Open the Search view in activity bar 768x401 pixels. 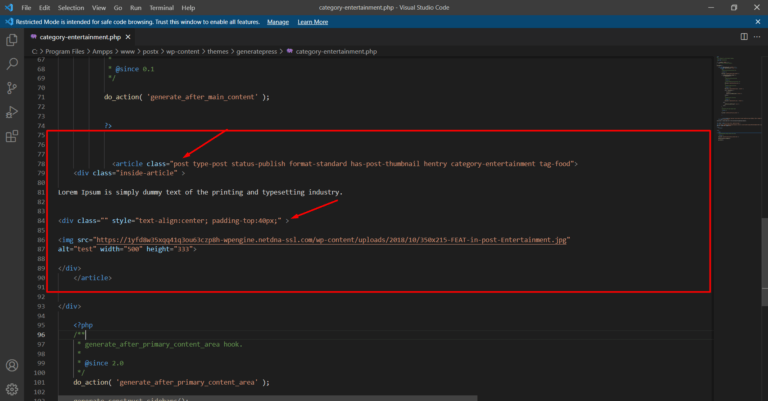12,64
